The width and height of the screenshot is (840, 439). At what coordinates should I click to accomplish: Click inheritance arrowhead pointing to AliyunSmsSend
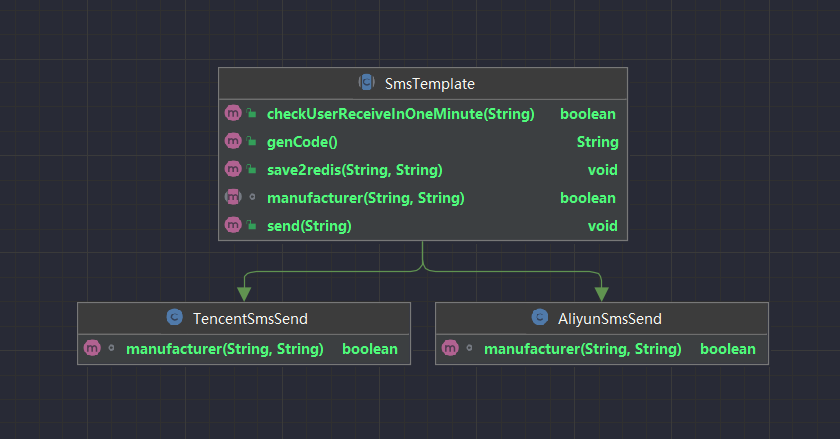coord(602,294)
